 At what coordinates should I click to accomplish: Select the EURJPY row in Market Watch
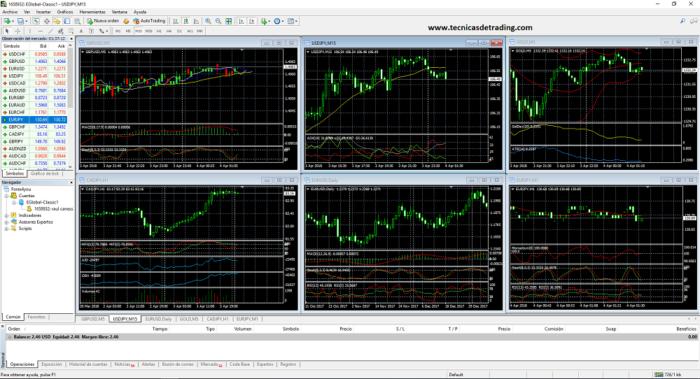coord(34,120)
